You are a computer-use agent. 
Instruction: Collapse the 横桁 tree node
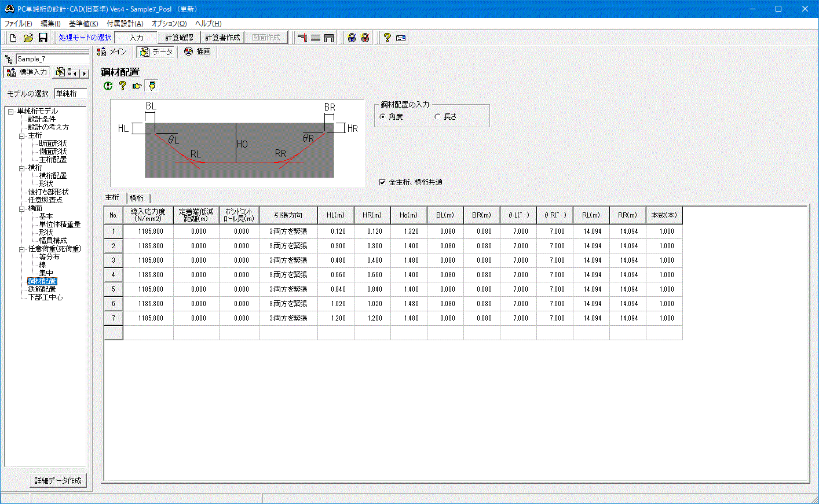pos(22,168)
